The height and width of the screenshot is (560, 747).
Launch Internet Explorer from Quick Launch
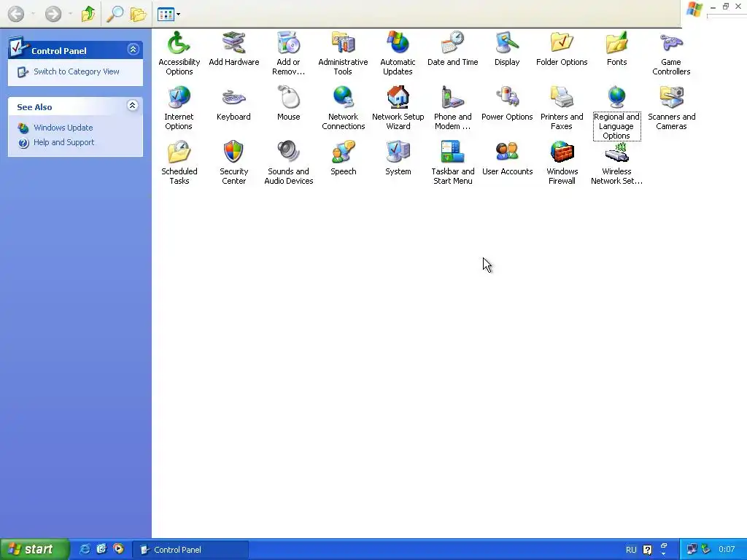85,549
